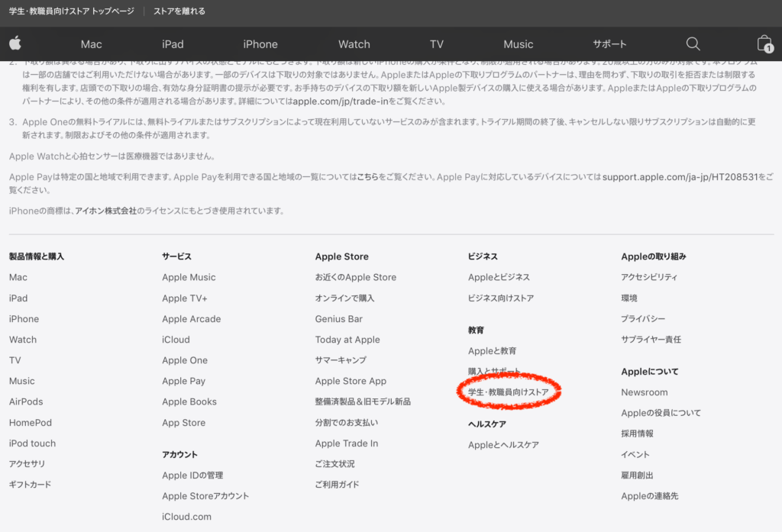Open サポート in the top navigation
This screenshot has height=532, width=782.
tap(609, 44)
